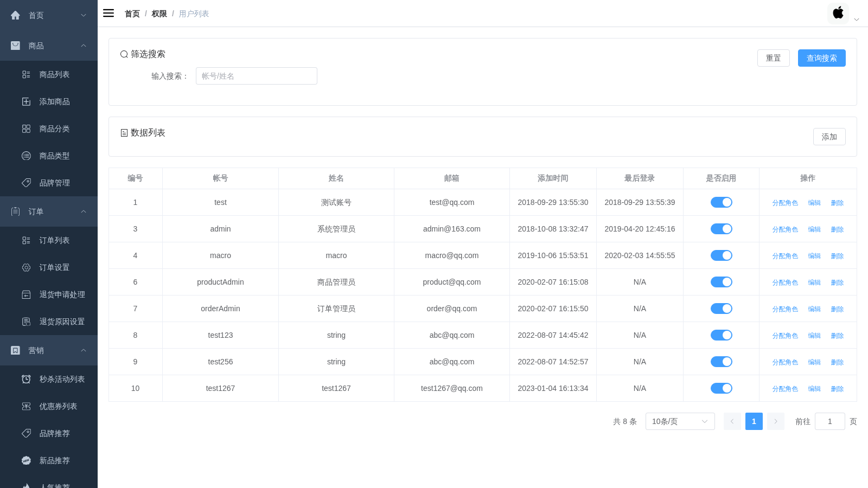Collapse the 营销 sidebar section chevron
The image size is (868, 488).
click(x=84, y=350)
